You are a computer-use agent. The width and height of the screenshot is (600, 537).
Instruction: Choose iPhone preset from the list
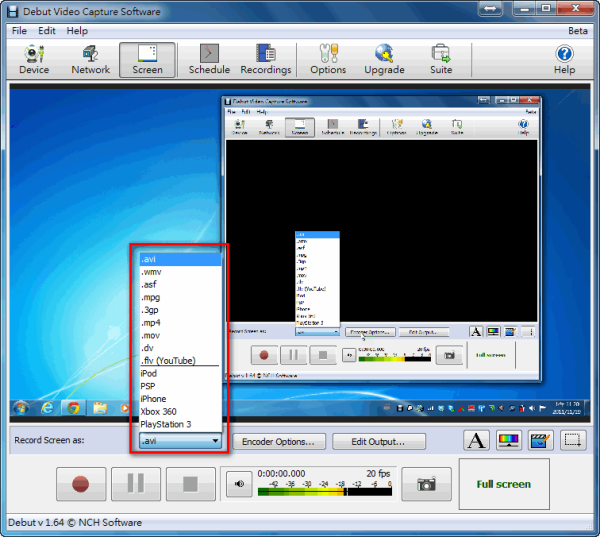tap(180, 398)
